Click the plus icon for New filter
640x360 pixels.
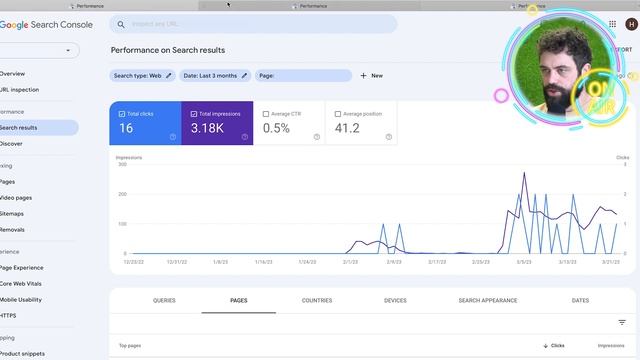point(363,76)
